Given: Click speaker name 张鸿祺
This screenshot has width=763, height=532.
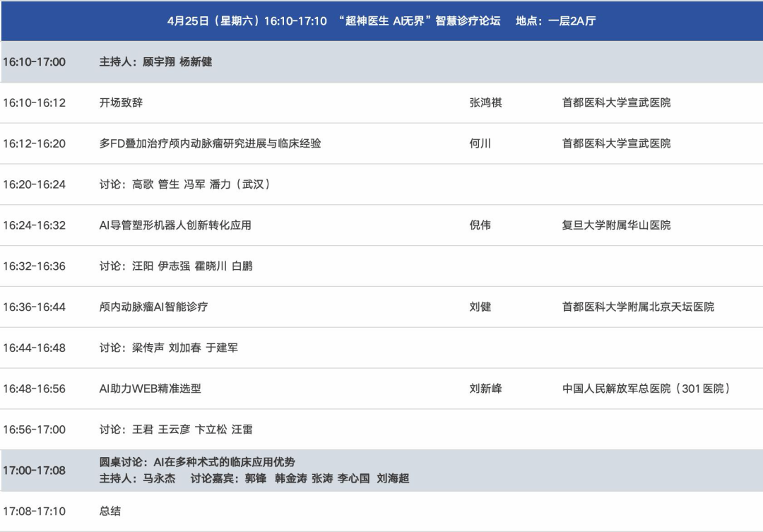Looking at the screenshot, I should pos(485,102).
